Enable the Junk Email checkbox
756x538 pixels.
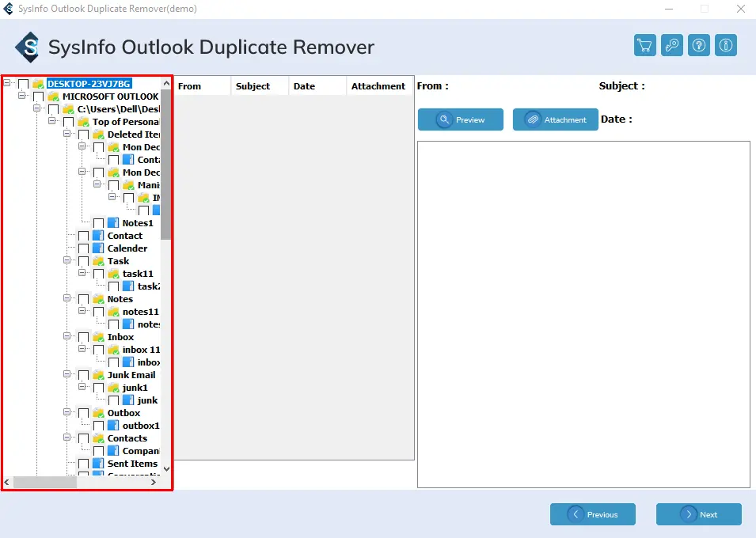[83, 376]
